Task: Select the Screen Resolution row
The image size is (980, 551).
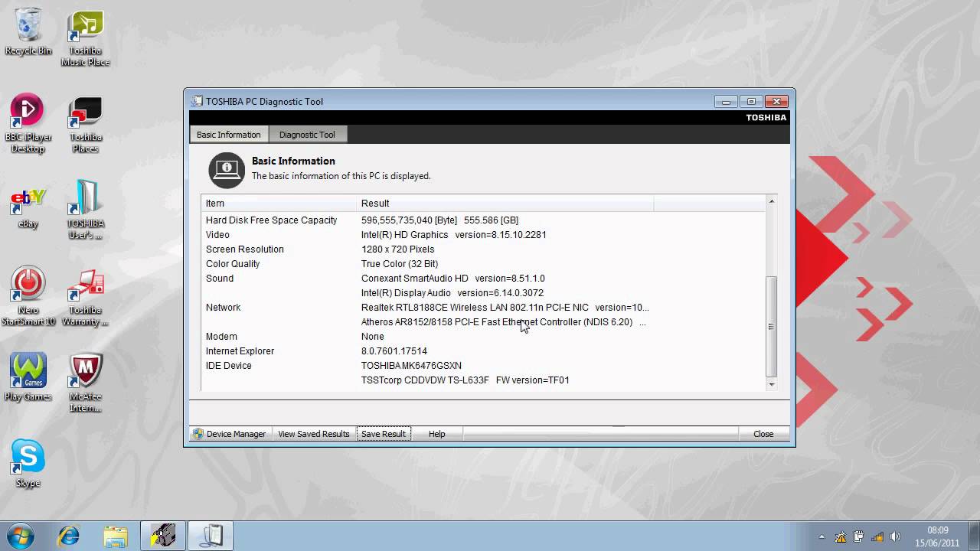Action: pos(483,249)
